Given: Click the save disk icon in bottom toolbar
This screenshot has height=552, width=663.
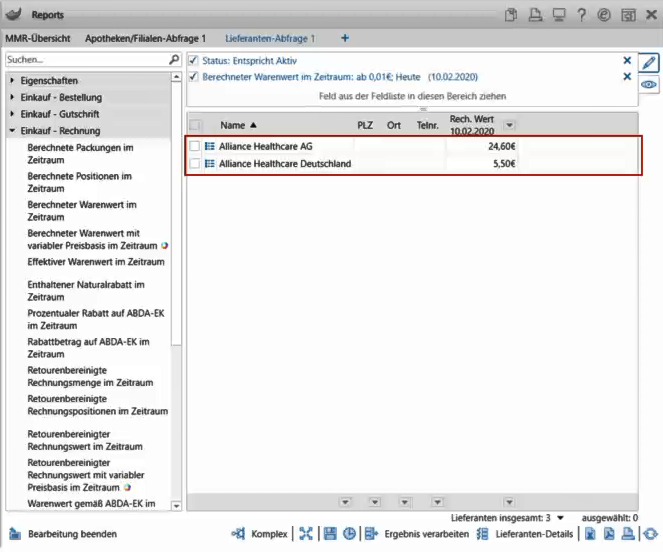Looking at the screenshot, I should [330, 534].
